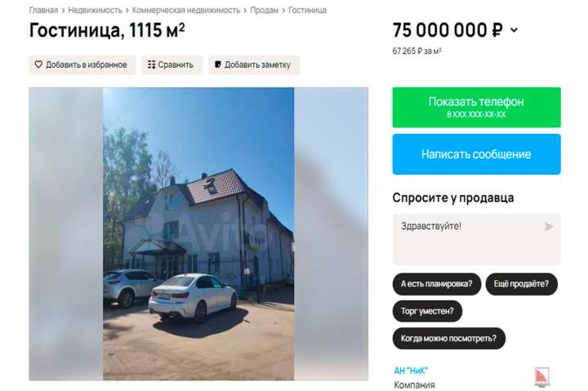Open the Главная breadcrumb
Viewport: 588px width, 391px height.
point(43,10)
